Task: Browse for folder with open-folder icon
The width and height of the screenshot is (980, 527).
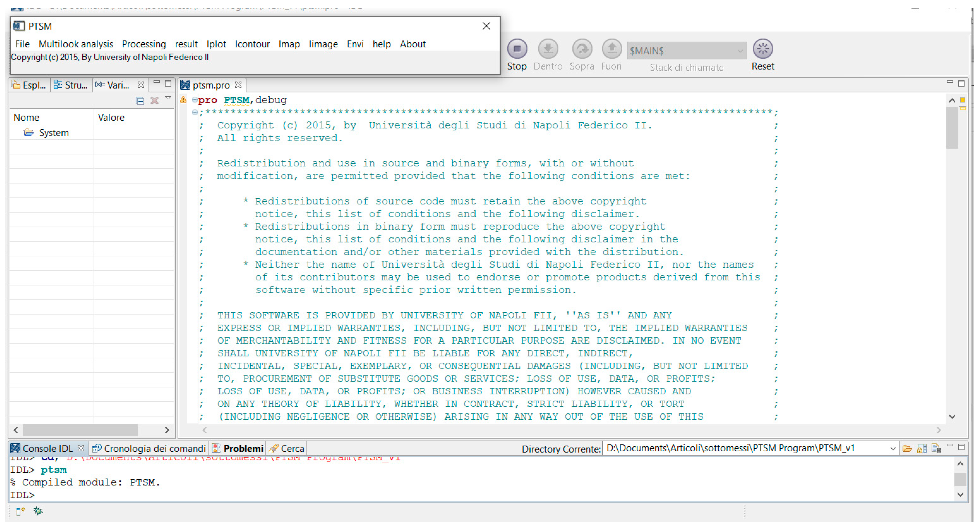Action: (x=907, y=449)
